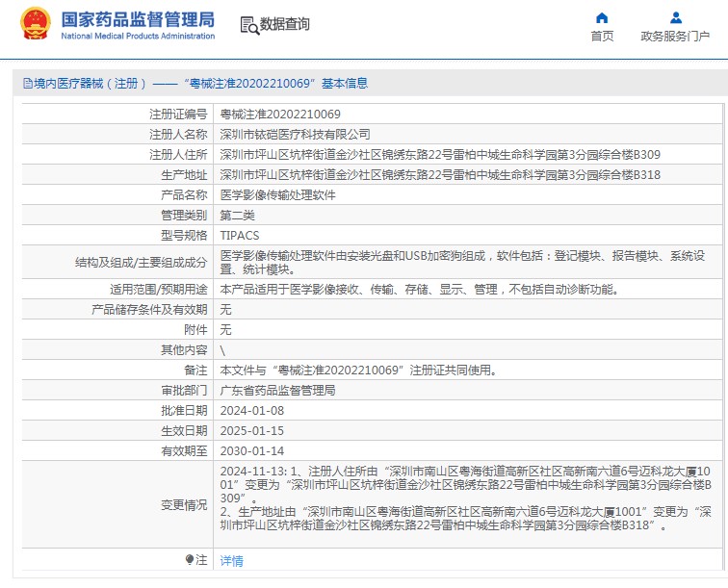Go to 首页 text link
The image size is (728, 588).
pos(602,37)
